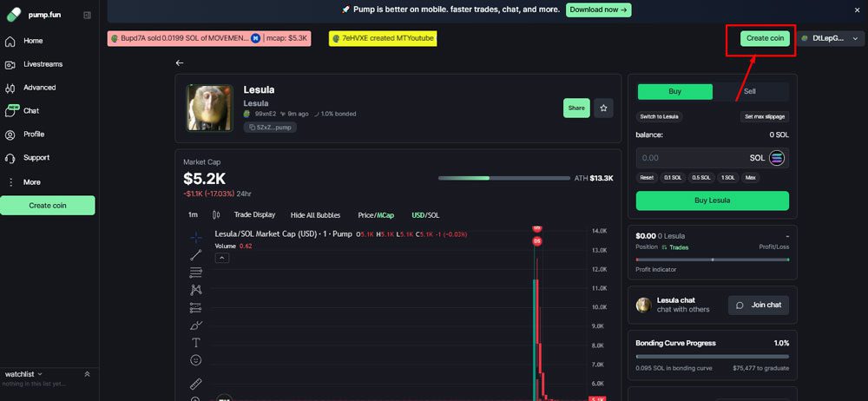Toggle Hide All Bubbles on chart

pos(316,214)
